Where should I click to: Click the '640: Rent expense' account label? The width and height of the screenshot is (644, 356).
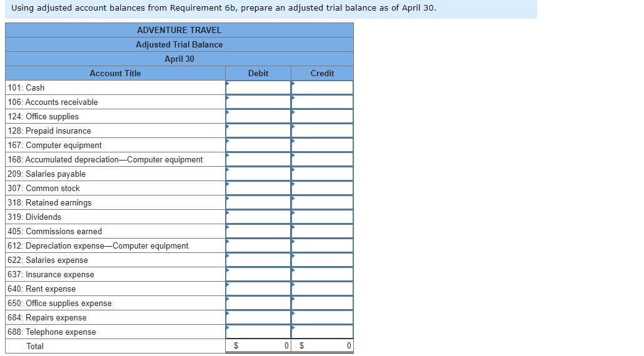(x=41, y=289)
